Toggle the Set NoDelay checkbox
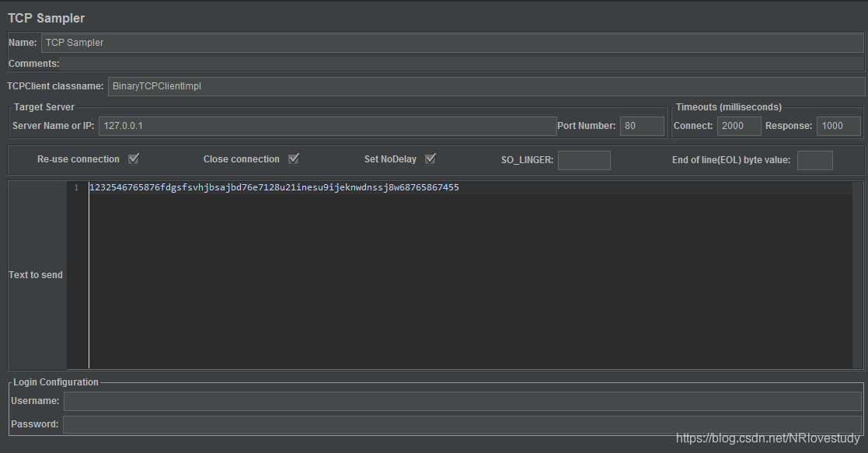Viewport: 868px width, 453px height. [x=431, y=159]
